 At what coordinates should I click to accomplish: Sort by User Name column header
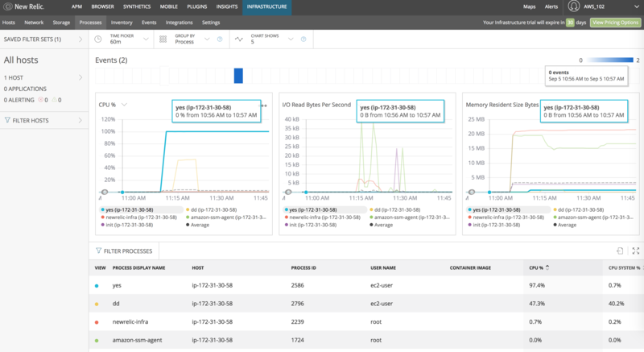pyautogui.click(x=383, y=267)
